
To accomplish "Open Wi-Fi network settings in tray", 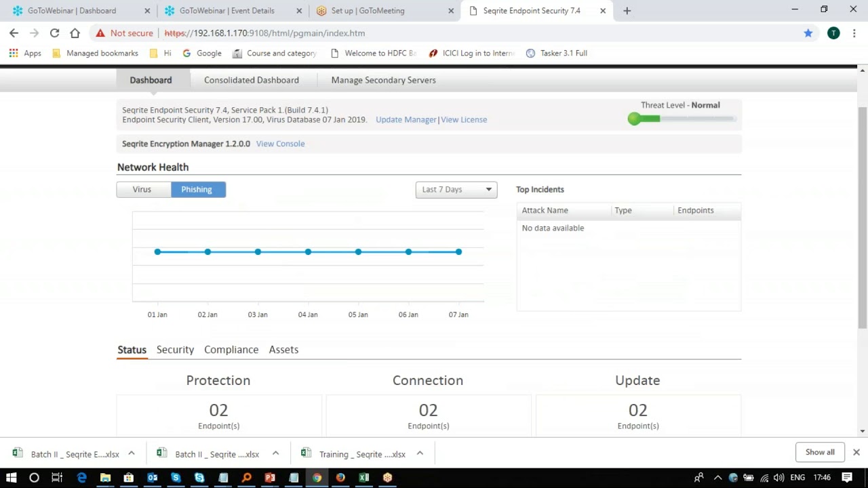I will point(764,477).
